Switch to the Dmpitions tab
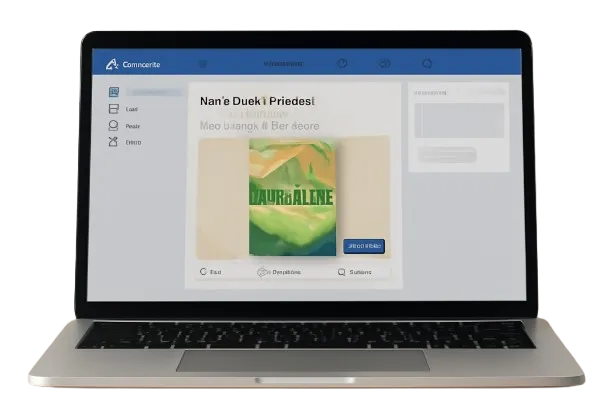612x408 pixels. point(286,272)
